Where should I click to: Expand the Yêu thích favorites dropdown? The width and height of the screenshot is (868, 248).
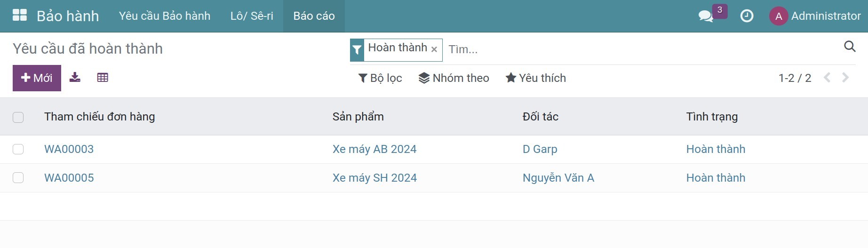(x=536, y=78)
